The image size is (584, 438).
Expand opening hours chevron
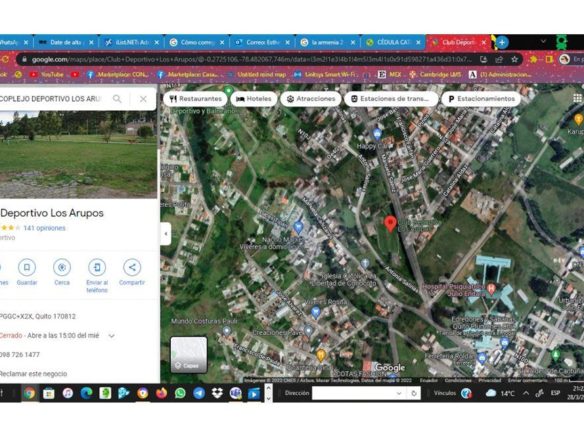coord(111,336)
